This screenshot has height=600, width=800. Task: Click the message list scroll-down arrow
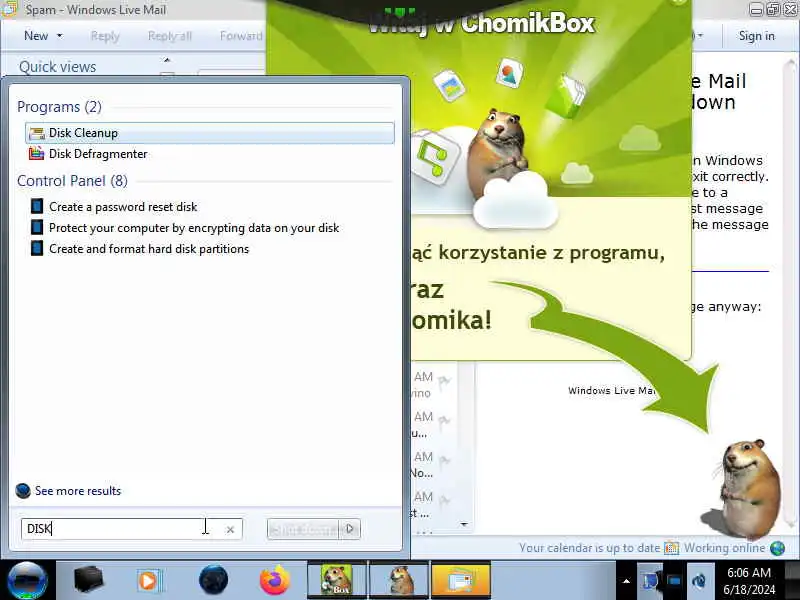(464, 524)
